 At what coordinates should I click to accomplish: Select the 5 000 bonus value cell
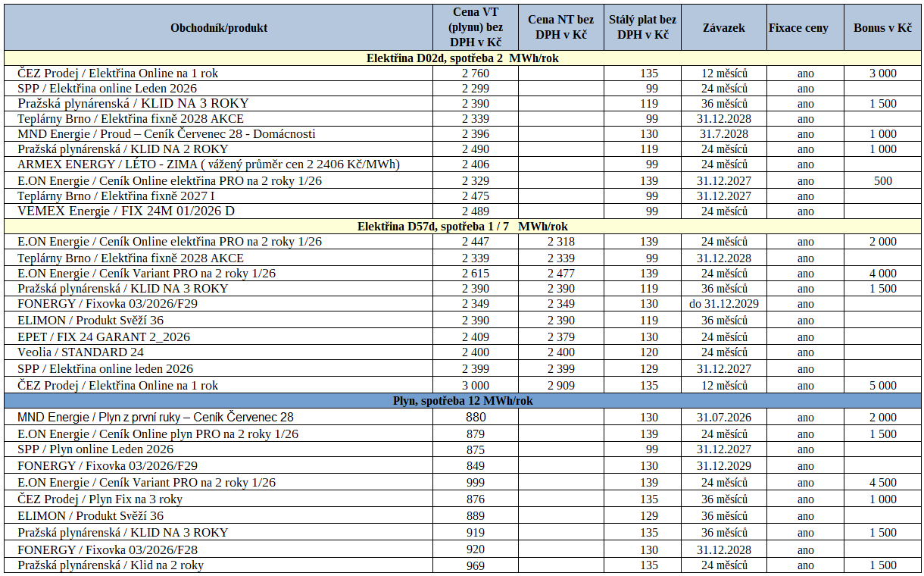click(x=882, y=386)
